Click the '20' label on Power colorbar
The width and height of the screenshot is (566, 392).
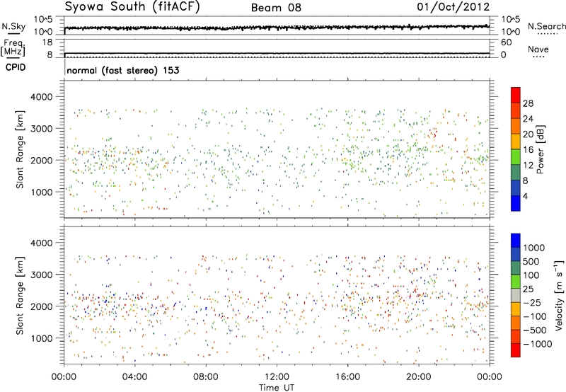528,134
